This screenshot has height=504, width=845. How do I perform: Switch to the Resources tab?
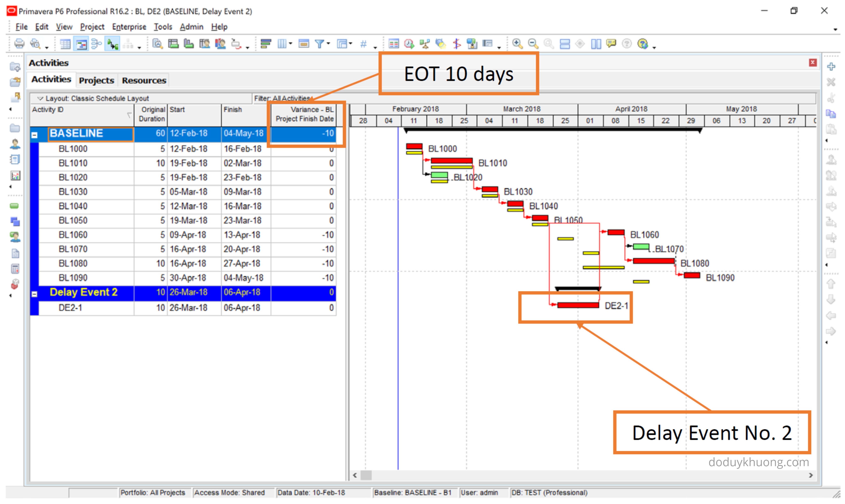coord(144,81)
